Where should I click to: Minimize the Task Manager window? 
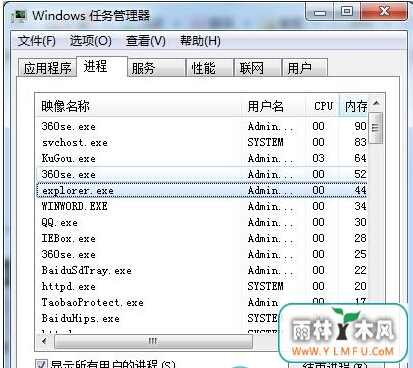(x=320, y=12)
